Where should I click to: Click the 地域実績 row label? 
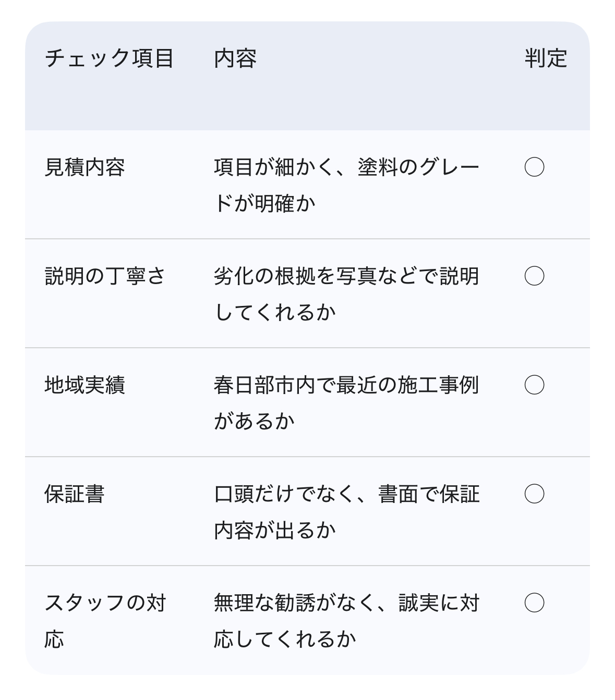click(85, 385)
